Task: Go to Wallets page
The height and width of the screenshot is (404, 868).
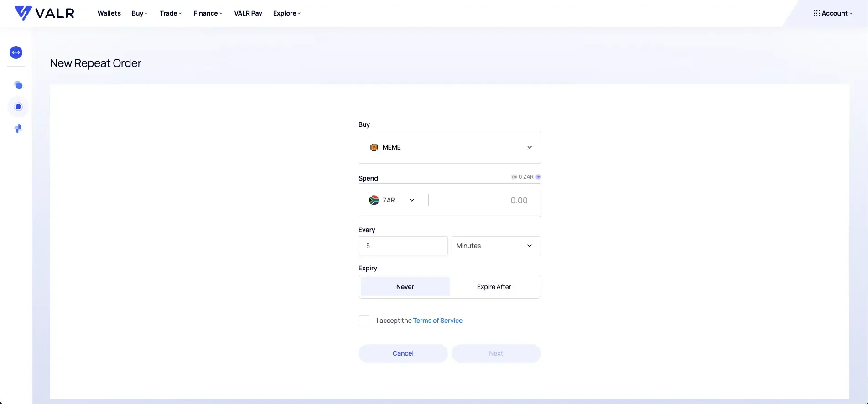Action: (109, 13)
